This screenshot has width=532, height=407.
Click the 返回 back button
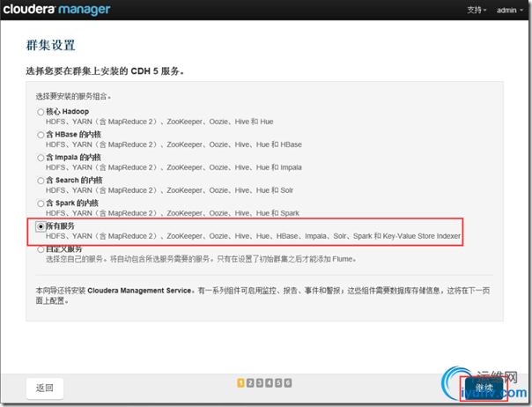tap(45, 388)
